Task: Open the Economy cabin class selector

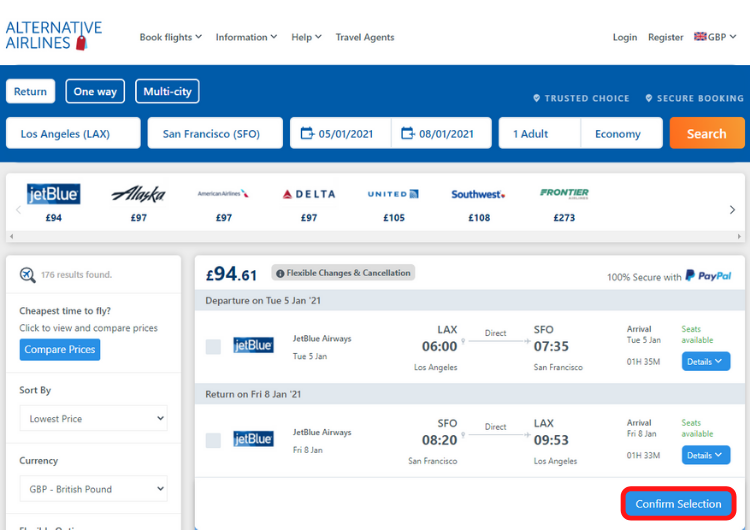Action: click(x=622, y=133)
